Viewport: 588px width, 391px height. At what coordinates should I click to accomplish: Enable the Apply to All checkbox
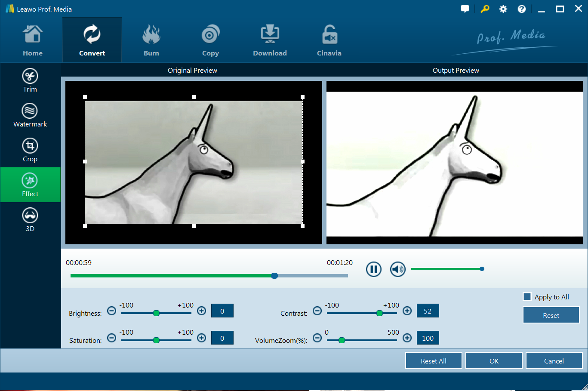527,297
